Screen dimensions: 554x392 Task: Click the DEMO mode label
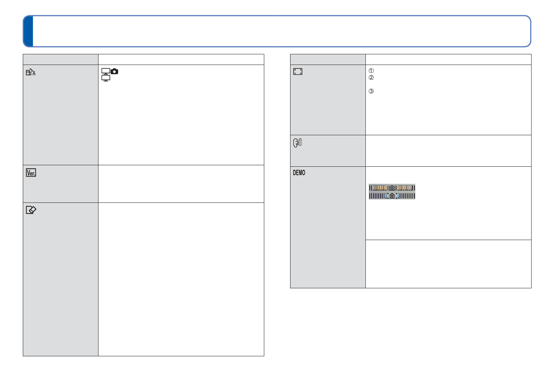[x=299, y=173]
